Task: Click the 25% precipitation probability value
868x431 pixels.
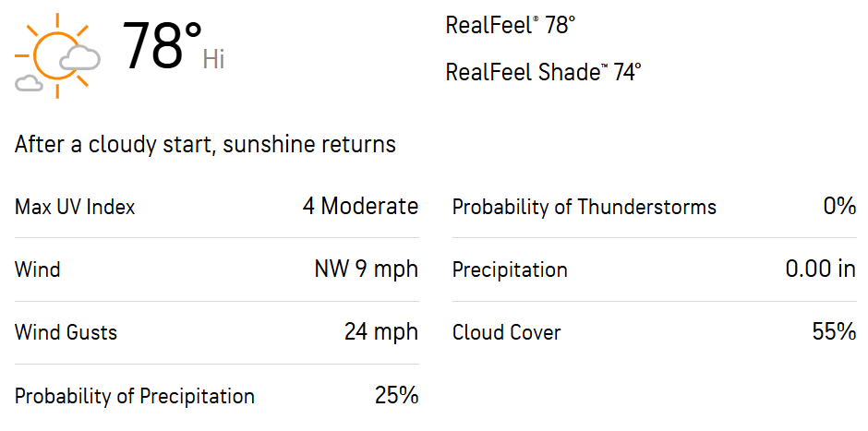Action: (x=397, y=395)
